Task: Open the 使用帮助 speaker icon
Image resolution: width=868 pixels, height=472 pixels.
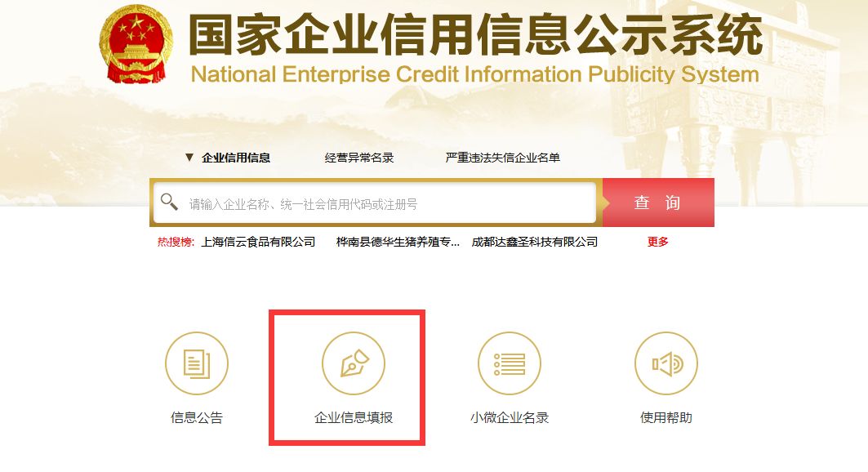Action: 666,363
